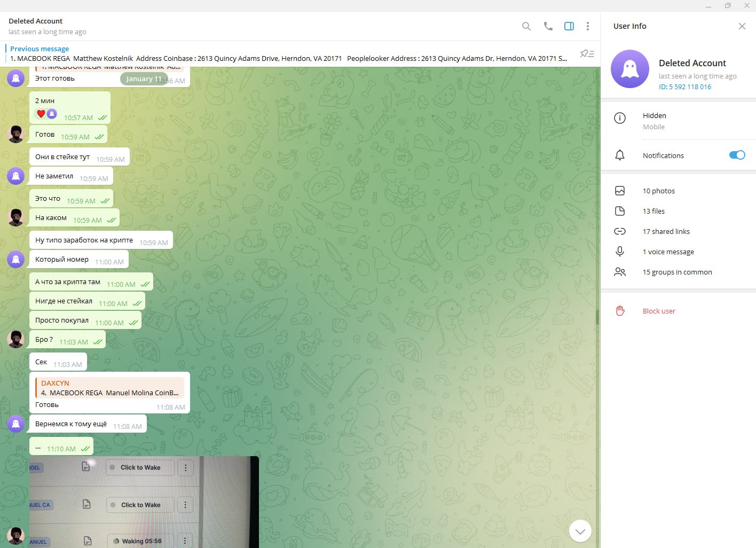Click the red hand Block user icon
756x548 pixels.
[620, 311]
